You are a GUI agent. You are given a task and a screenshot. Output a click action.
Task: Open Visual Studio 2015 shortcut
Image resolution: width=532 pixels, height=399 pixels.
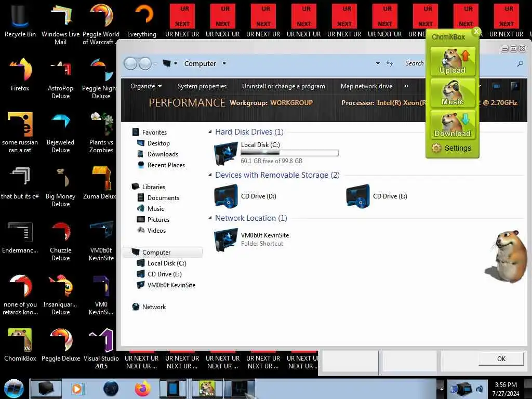click(101, 348)
